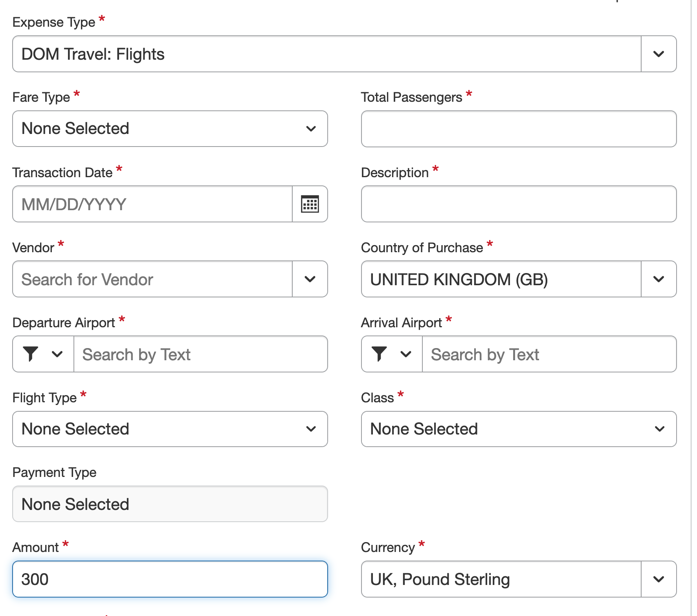Viewport: 697px width, 616px height.
Task: Expand the Vendor dropdown arrow
Action: tap(310, 279)
